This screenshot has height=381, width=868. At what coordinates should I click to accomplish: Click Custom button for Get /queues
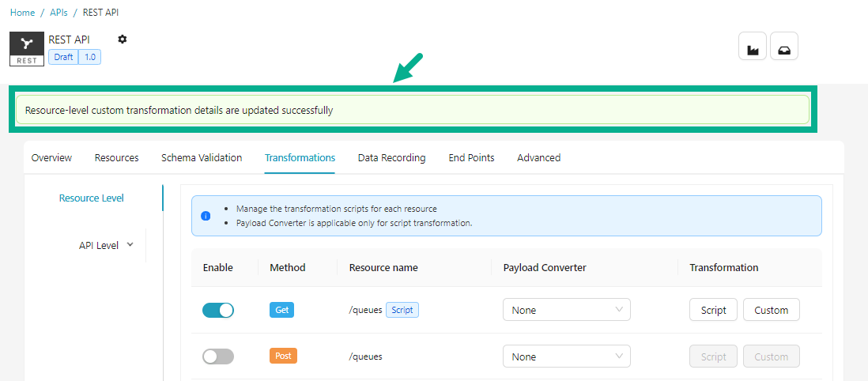(x=771, y=310)
